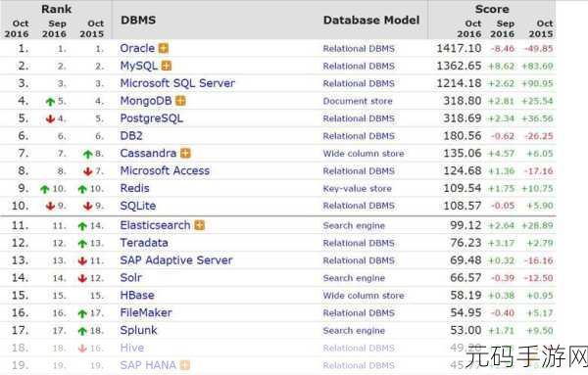Click the DBMS column header
This screenshot has width=588, height=375.
click(138, 21)
